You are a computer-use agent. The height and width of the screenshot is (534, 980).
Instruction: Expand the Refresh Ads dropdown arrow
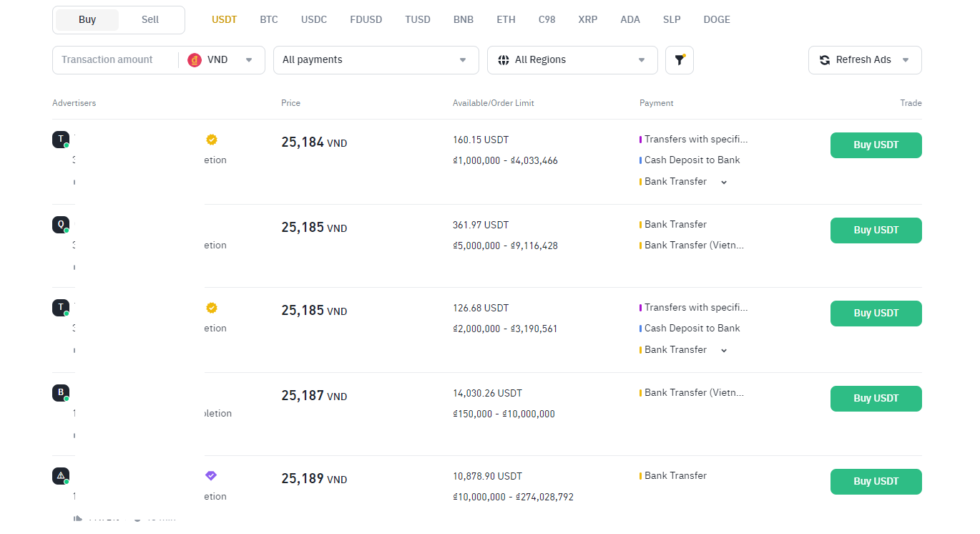[906, 60]
